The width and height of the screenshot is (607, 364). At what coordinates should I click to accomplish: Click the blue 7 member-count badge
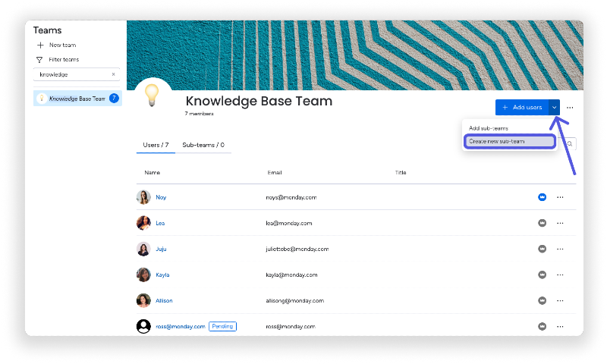tap(114, 99)
